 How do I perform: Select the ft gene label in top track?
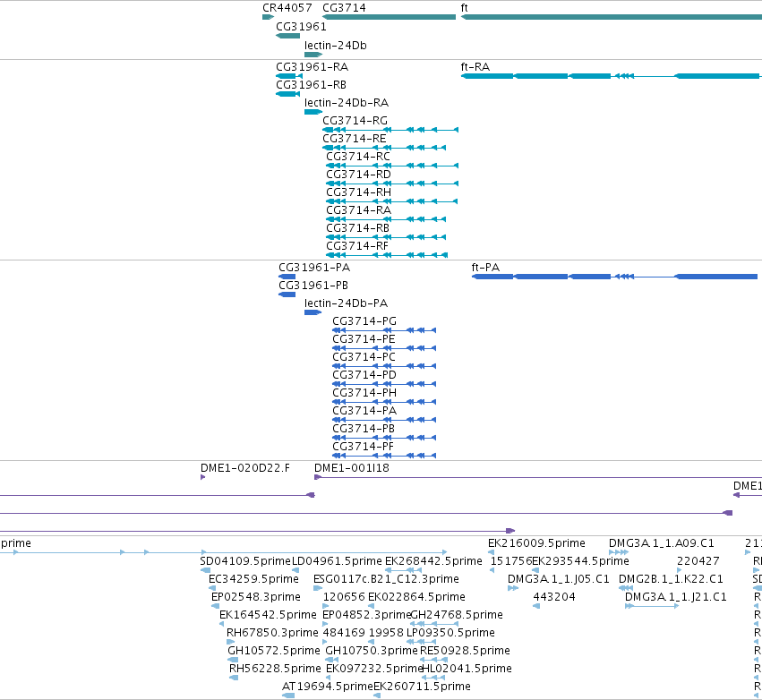(464, 8)
